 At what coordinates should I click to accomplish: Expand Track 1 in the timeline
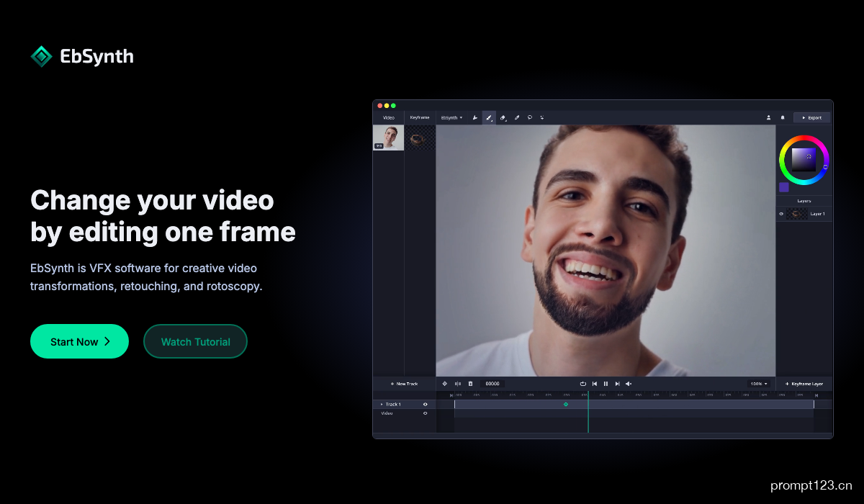[x=382, y=405]
